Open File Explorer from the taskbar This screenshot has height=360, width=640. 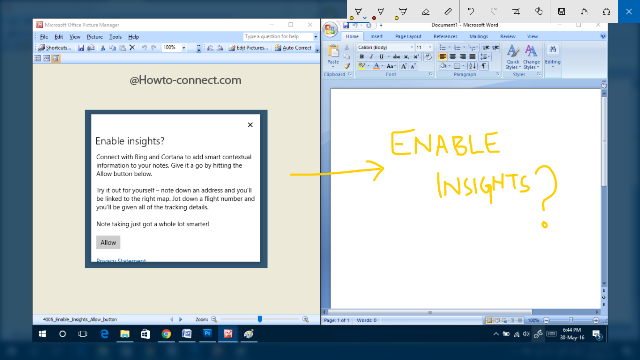click(x=125, y=334)
